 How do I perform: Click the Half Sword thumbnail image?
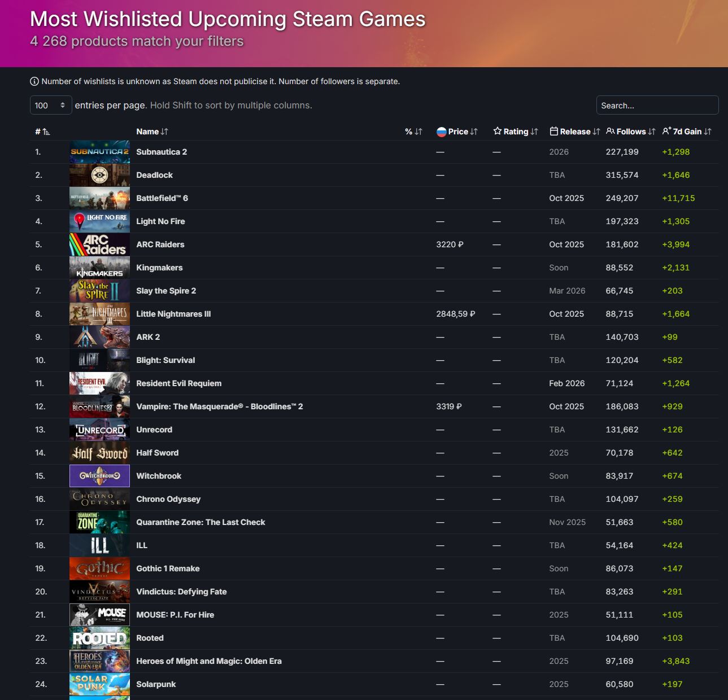coord(99,453)
